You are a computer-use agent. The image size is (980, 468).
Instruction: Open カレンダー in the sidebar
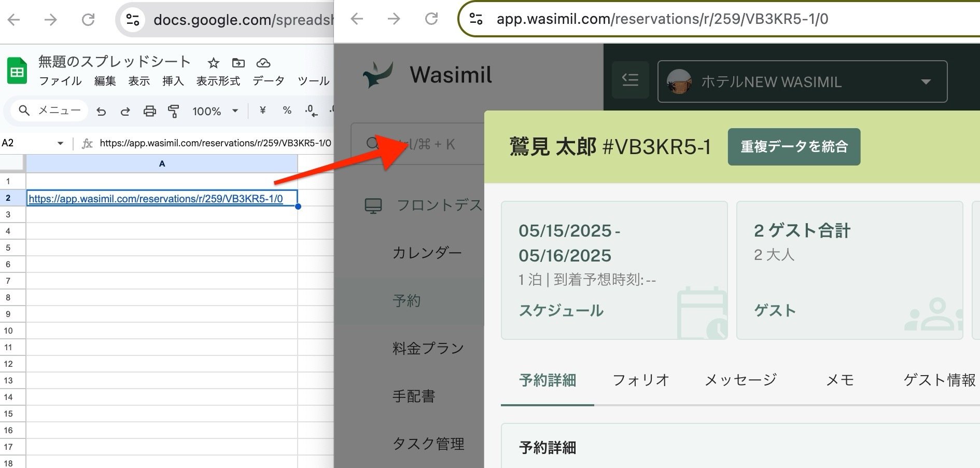click(427, 253)
